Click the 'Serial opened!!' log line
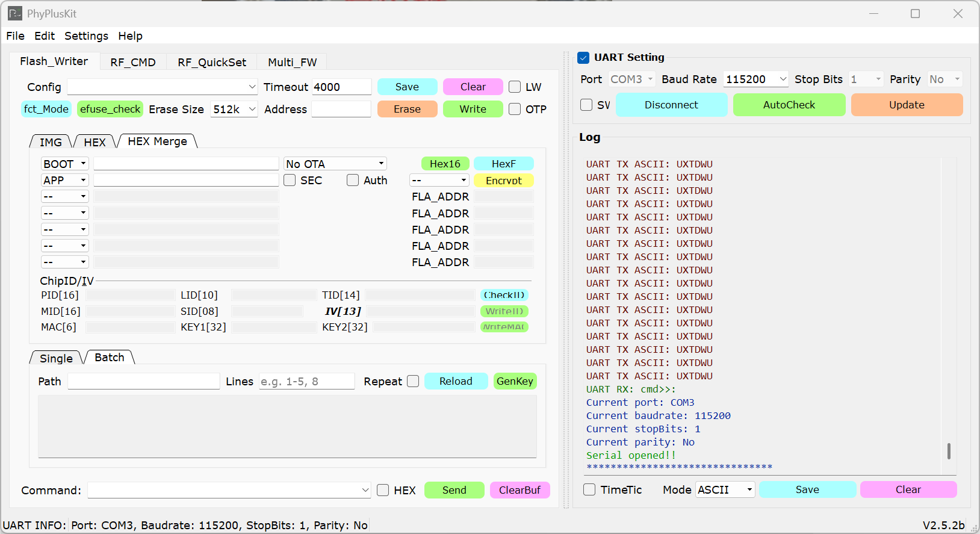The height and width of the screenshot is (534, 980). pyautogui.click(x=631, y=456)
